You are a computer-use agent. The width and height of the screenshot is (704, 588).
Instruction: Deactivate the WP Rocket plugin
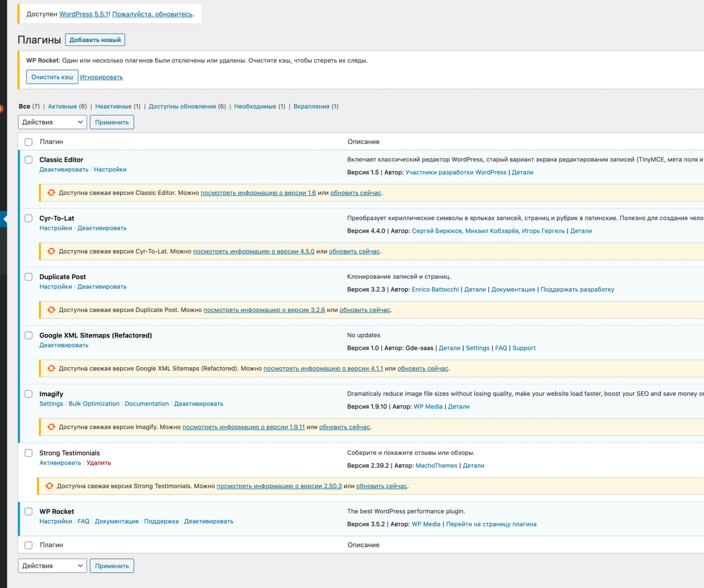point(209,521)
